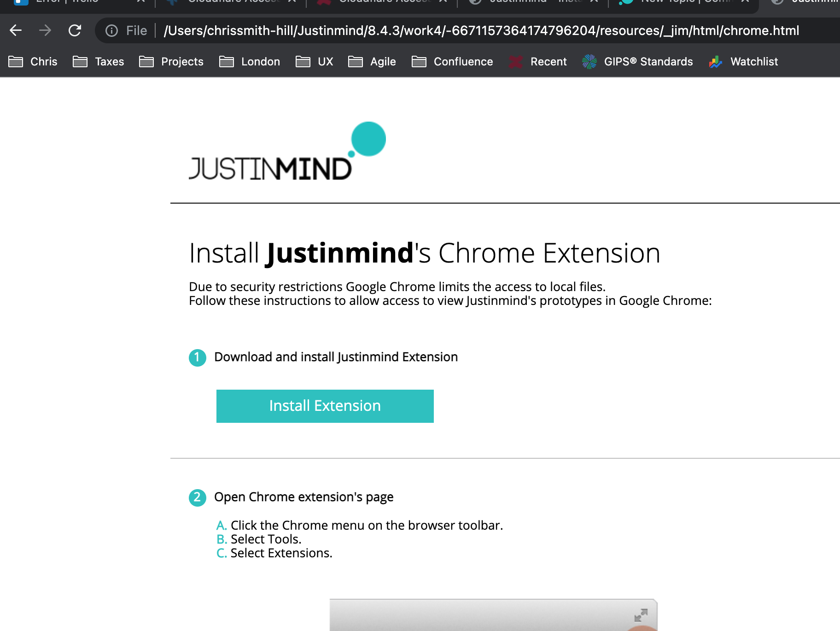The width and height of the screenshot is (840, 631).
Task: Open the Recent bookmark
Action: point(538,62)
